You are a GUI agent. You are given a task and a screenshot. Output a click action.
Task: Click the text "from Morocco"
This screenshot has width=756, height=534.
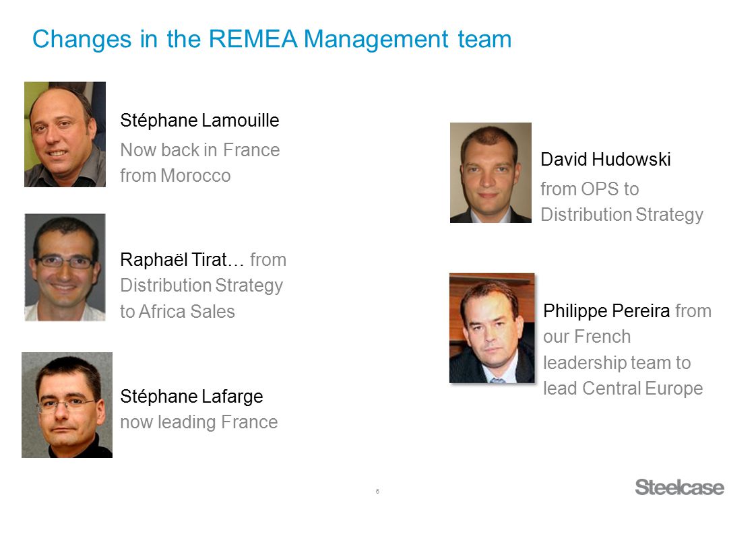click(x=175, y=176)
